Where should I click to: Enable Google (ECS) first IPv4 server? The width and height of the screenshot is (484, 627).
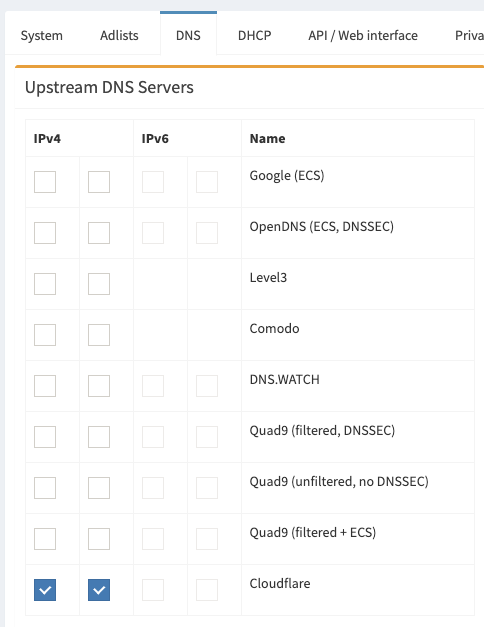click(x=45, y=182)
